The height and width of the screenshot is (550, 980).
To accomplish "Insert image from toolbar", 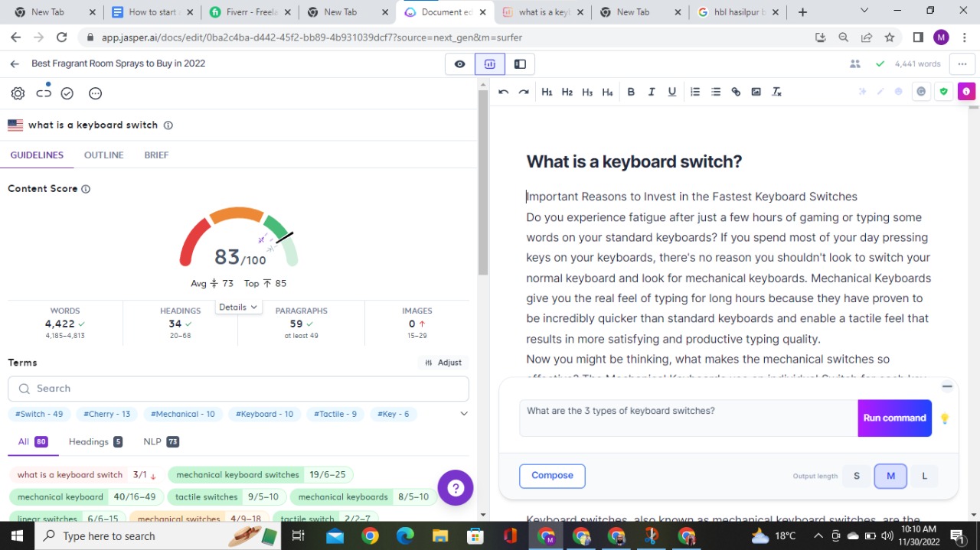I will (x=756, y=92).
